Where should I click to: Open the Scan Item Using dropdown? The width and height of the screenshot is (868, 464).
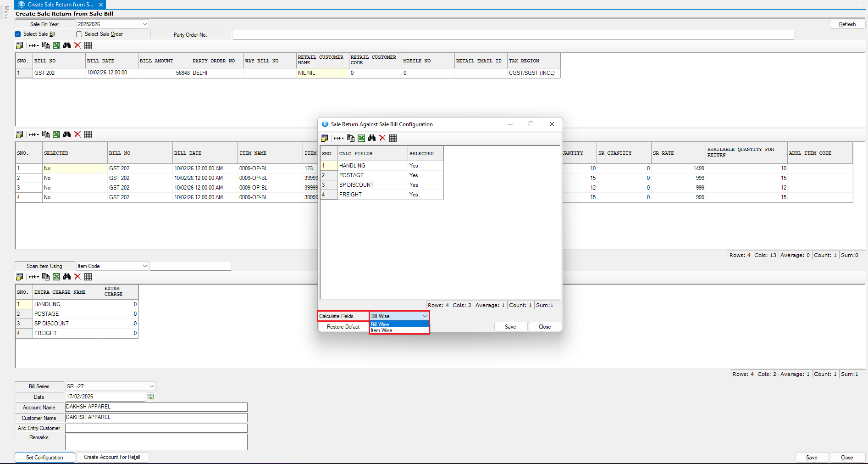point(144,266)
